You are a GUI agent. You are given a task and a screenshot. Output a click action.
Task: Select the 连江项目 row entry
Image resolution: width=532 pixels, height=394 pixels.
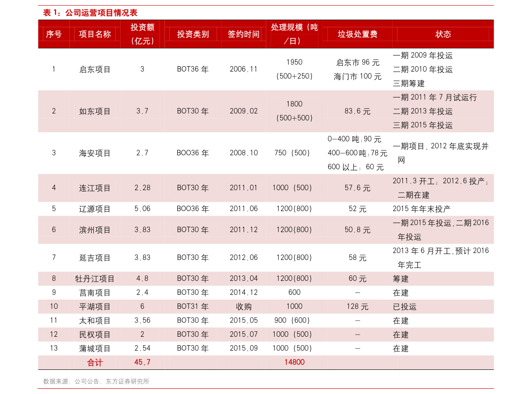click(x=95, y=188)
